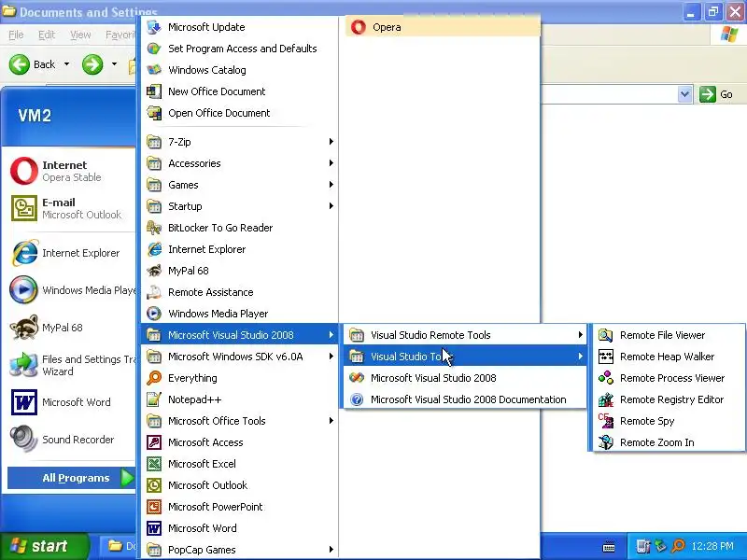Click Visual Studio 2008 Documentation help icon
The width and height of the screenshot is (747, 560).
[x=357, y=399]
